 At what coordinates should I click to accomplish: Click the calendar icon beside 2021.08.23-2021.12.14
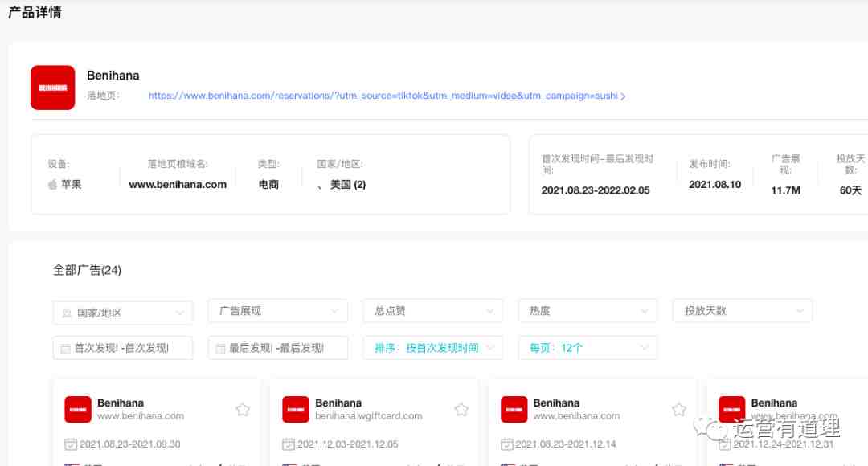(x=506, y=444)
